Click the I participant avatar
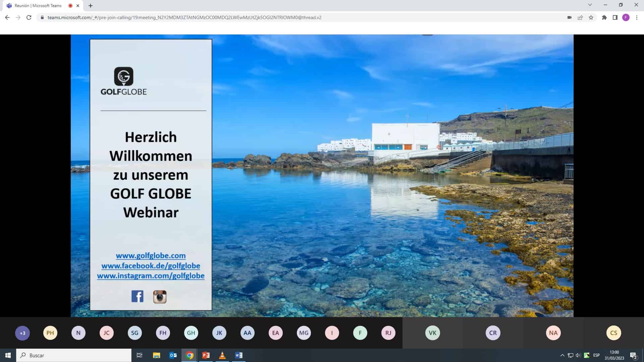Image resolution: width=644 pixels, height=362 pixels. click(x=332, y=333)
